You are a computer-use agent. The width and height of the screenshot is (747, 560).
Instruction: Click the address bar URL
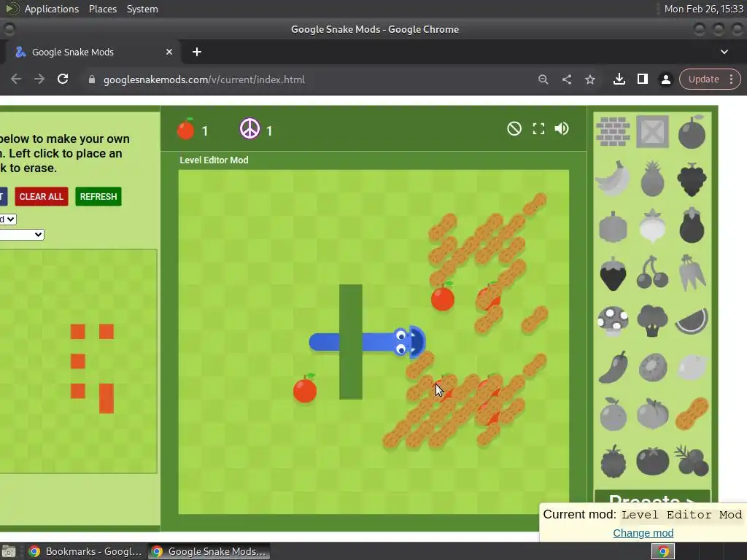tap(204, 79)
